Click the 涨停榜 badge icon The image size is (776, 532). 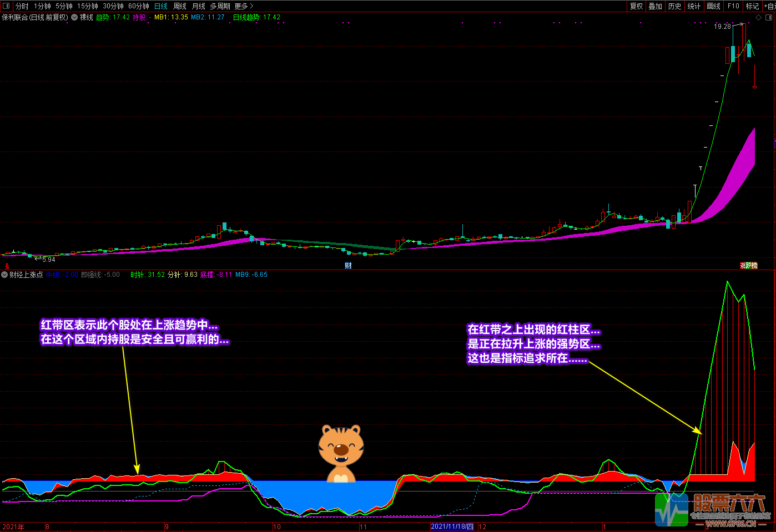pyautogui.click(x=748, y=266)
